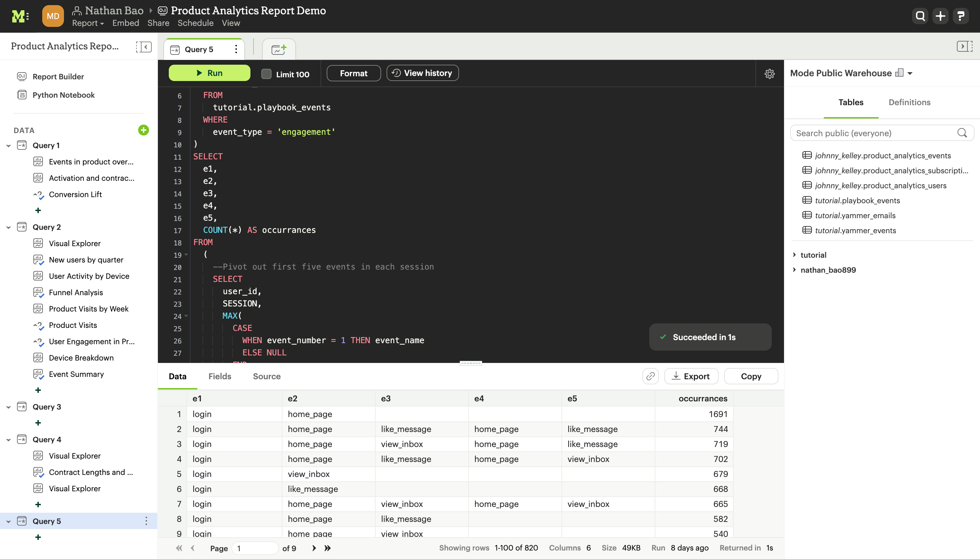Enable the Limit 100 checkbox

click(x=266, y=74)
